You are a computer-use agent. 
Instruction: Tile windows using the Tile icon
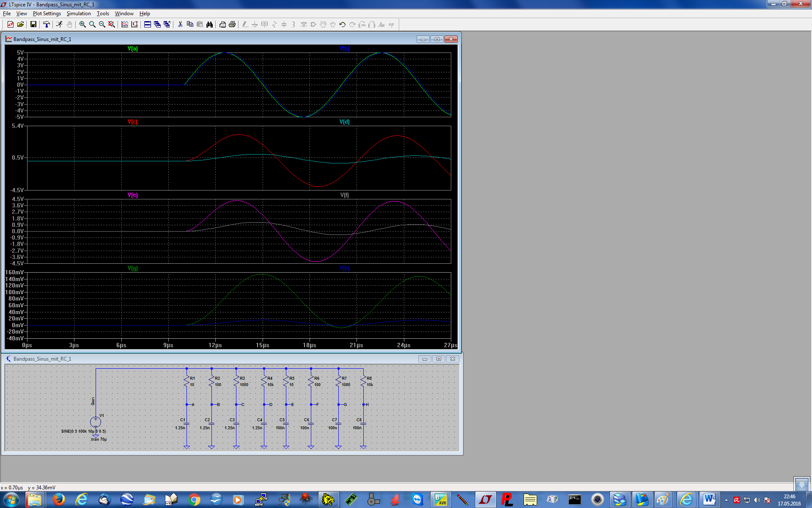tap(148, 25)
